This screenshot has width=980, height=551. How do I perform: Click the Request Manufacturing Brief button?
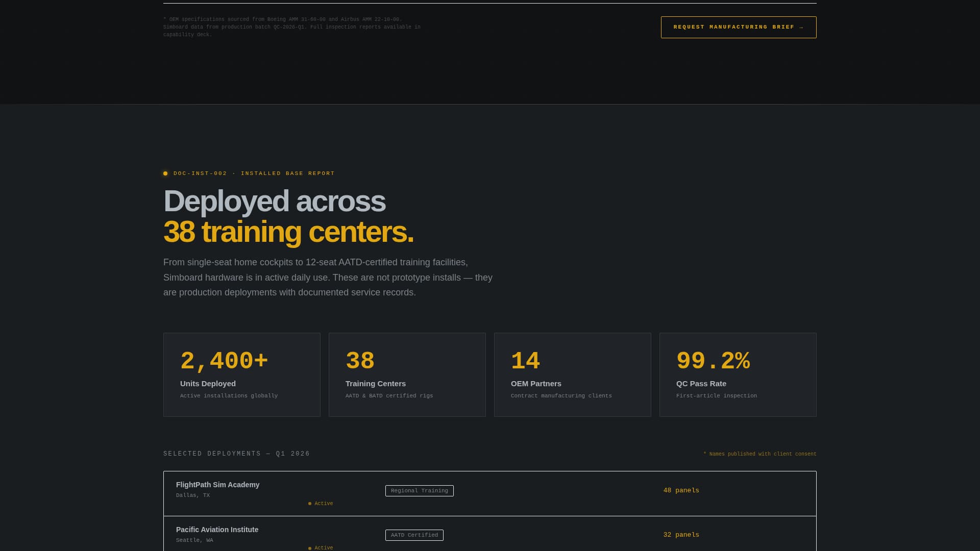(738, 27)
